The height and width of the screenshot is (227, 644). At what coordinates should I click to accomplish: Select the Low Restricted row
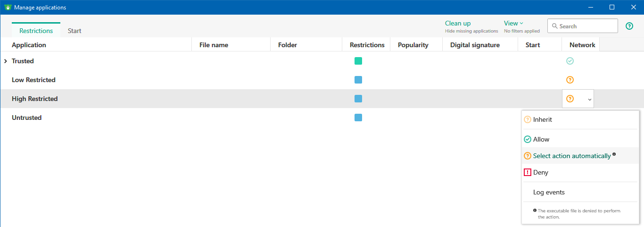[322, 80]
